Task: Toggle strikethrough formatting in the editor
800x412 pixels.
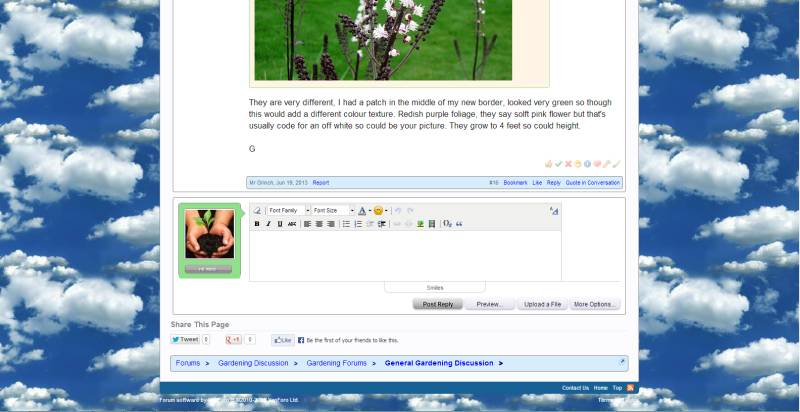Action: (x=292, y=224)
